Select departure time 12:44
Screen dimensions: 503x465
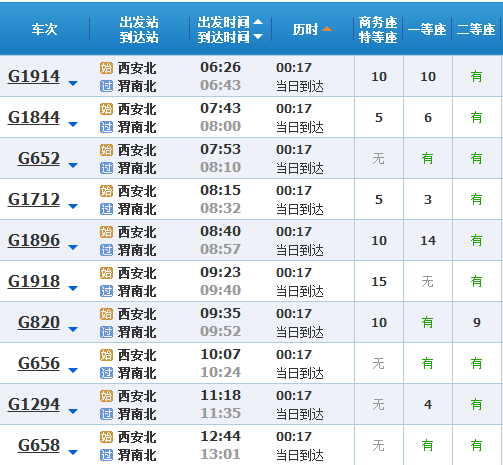point(220,436)
